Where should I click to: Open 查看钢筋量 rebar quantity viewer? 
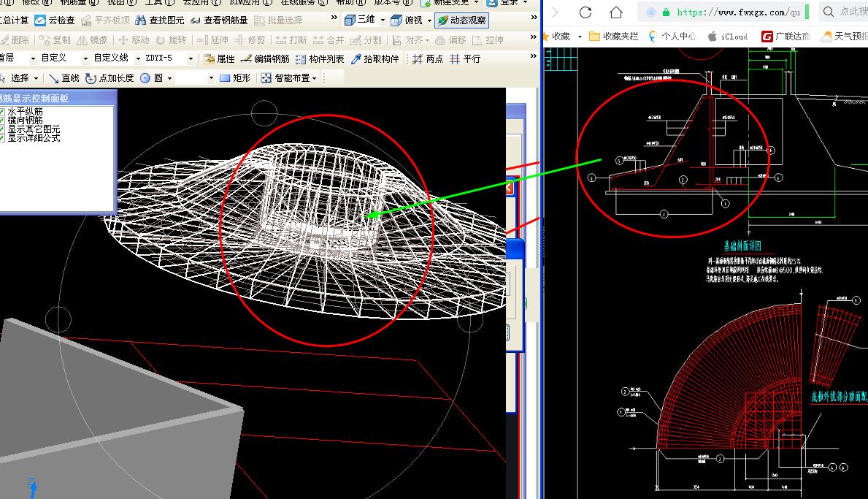(219, 20)
